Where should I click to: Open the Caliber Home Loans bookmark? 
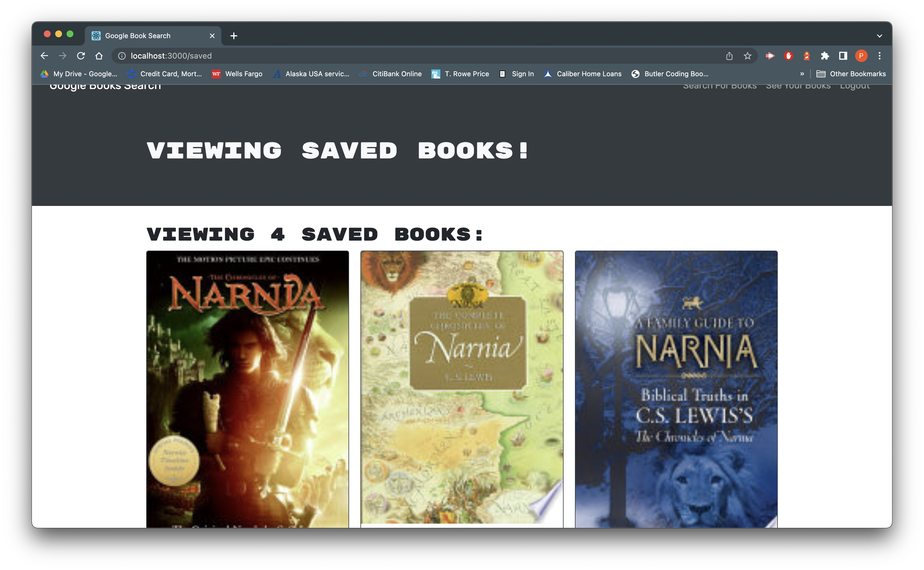pos(583,74)
